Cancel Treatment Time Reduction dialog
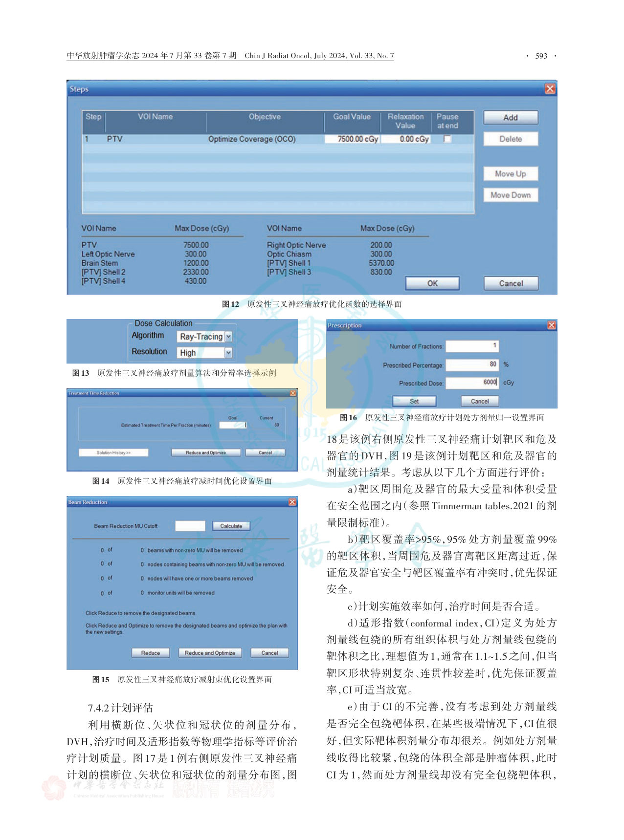 pos(265,453)
